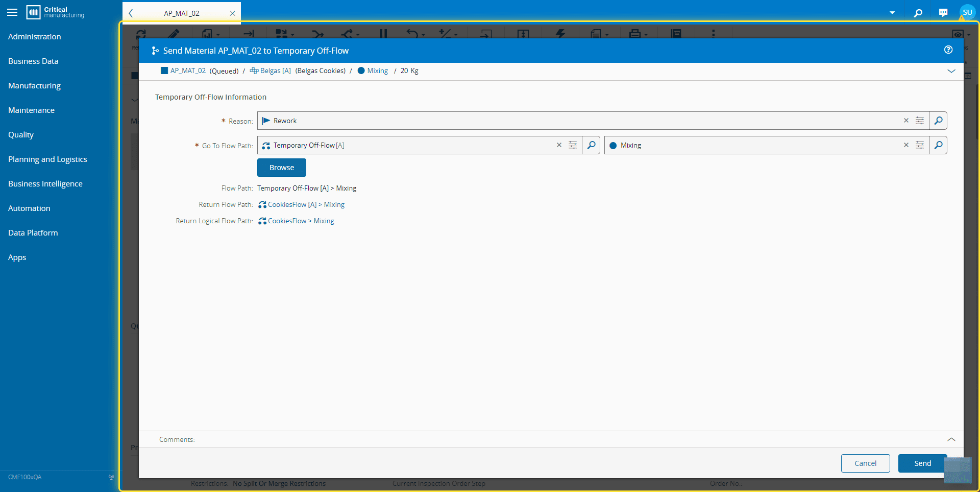This screenshot has width=980, height=492.
Task: Clear the Mixing step value
Action: click(x=906, y=145)
